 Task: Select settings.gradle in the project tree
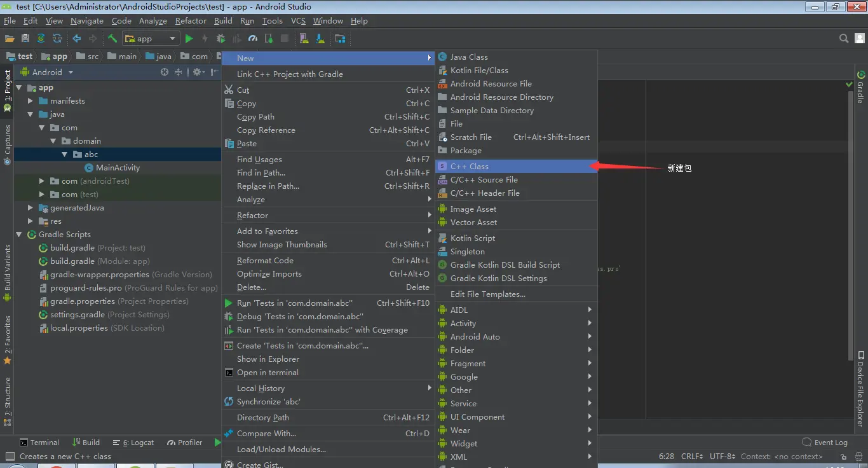[x=78, y=315]
